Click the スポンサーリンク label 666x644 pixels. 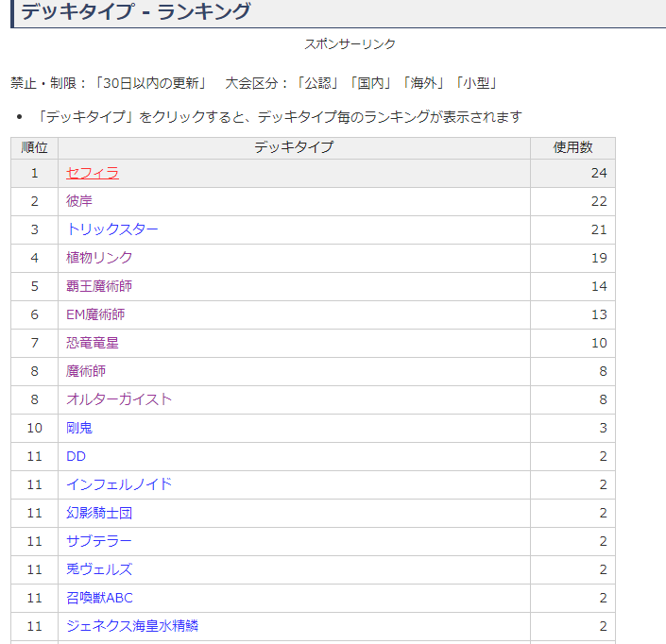[350, 44]
